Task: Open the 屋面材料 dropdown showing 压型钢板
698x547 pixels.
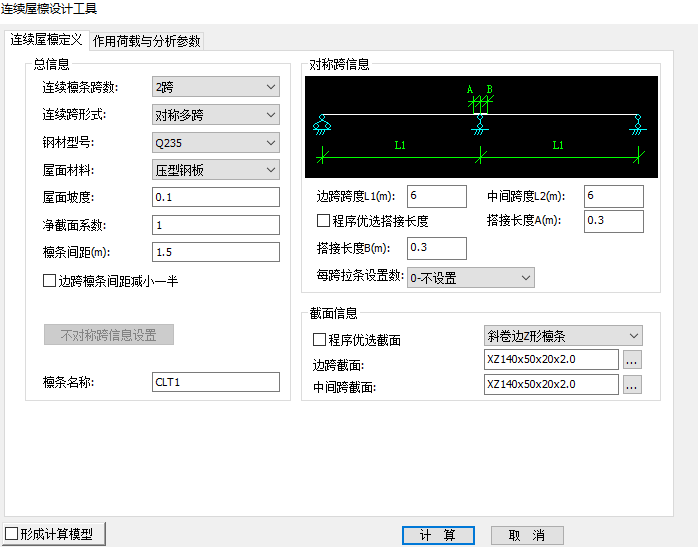Action: pos(216,170)
